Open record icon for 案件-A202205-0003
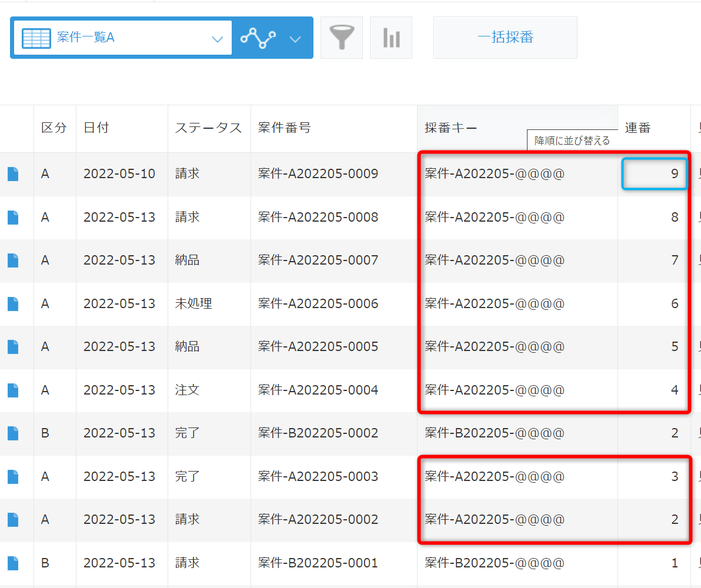 (13, 477)
